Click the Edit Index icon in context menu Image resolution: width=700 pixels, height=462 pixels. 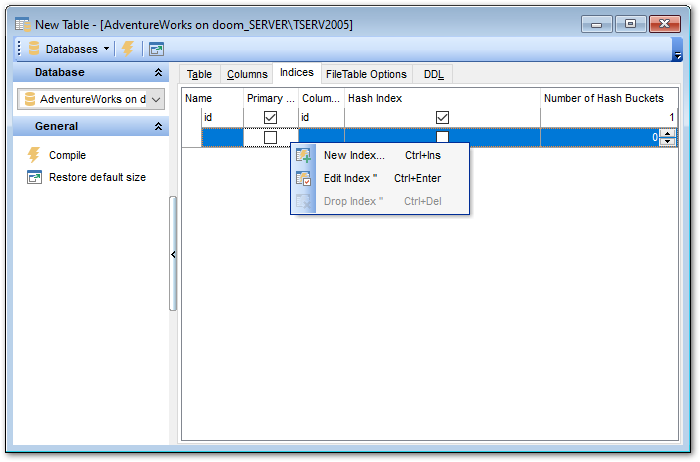[x=304, y=178]
